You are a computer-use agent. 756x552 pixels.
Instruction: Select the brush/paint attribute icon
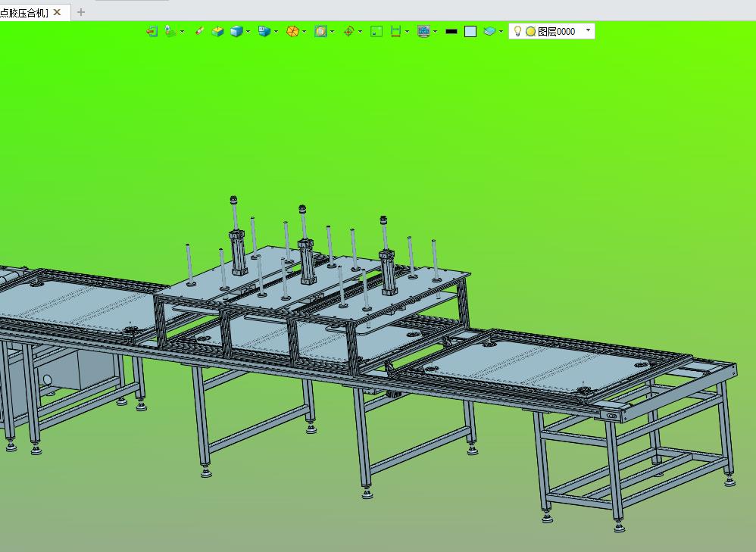click(199, 31)
